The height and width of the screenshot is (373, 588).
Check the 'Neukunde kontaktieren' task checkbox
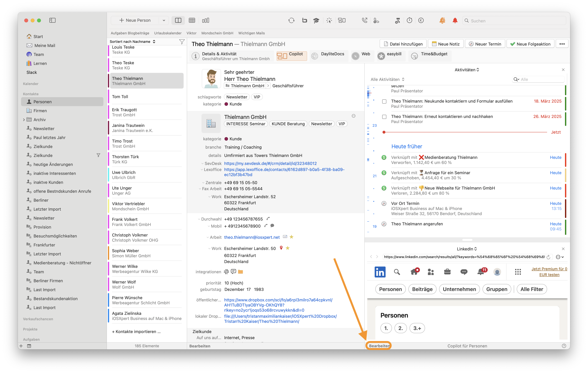(x=384, y=101)
